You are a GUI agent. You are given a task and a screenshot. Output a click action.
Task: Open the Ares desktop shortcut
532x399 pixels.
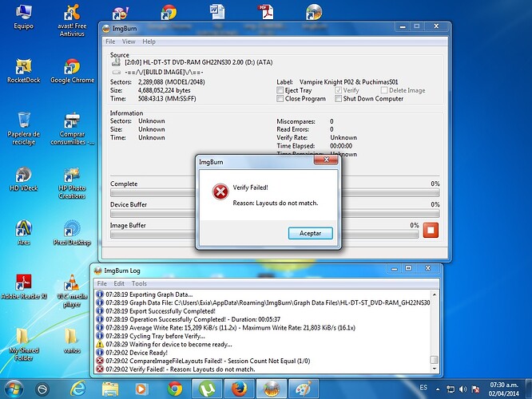point(23,230)
